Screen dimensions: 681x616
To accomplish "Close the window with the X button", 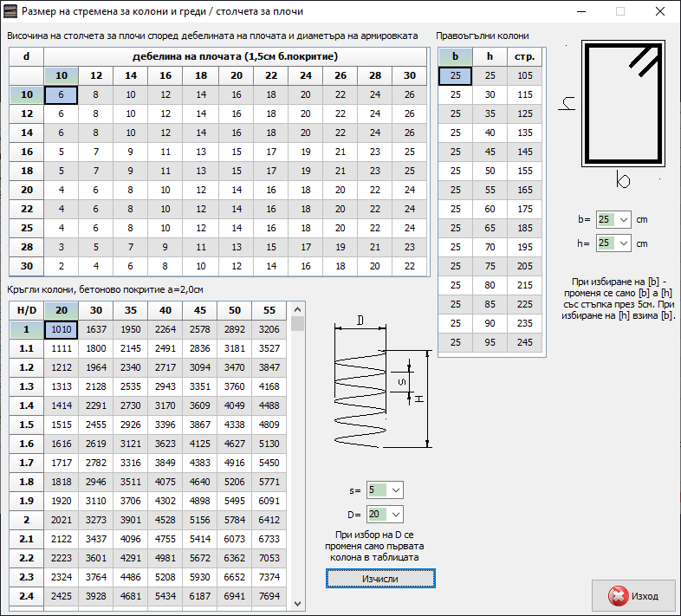I will [660, 12].
